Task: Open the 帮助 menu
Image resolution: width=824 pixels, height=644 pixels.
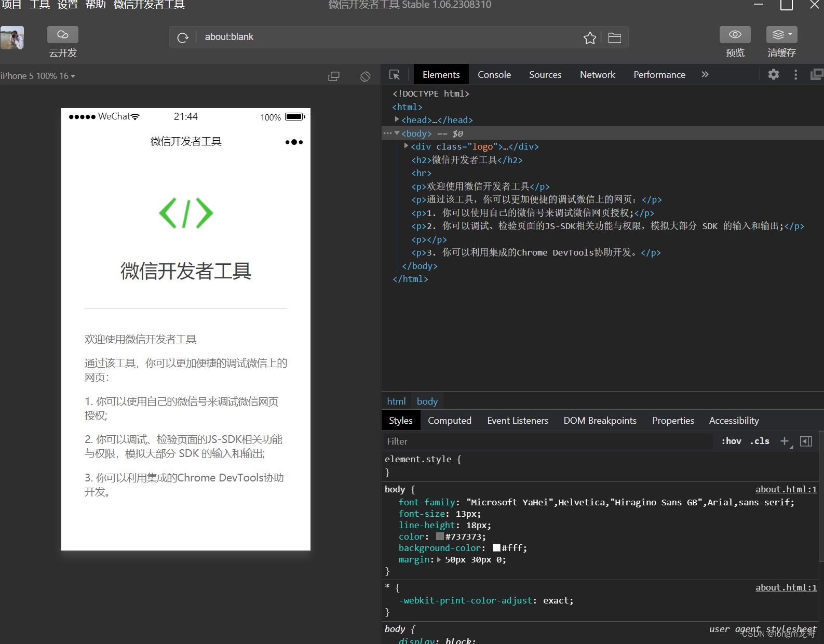Action: tap(96, 5)
